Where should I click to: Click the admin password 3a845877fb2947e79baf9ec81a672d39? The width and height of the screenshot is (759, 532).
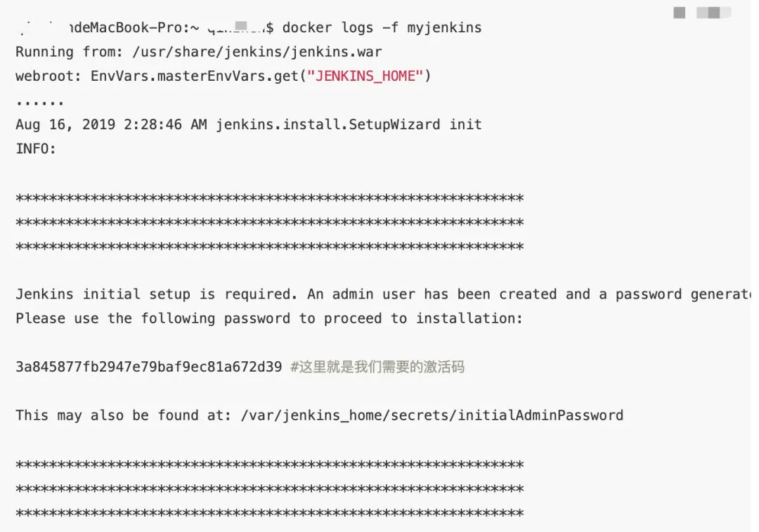[148, 366]
